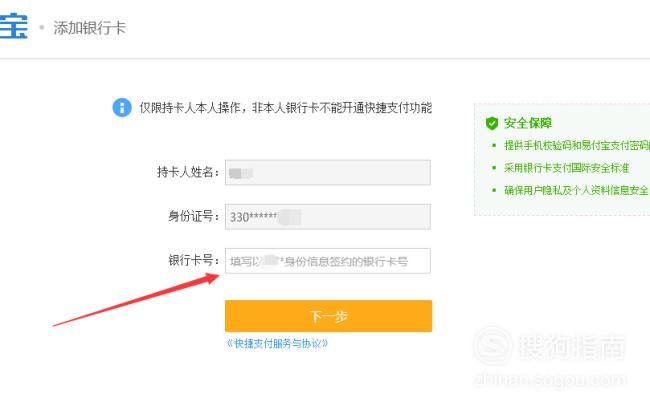Click the 仅限持卡人本人操作 notice text
This screenshot has width=650, height=414.
pos(286,108)
